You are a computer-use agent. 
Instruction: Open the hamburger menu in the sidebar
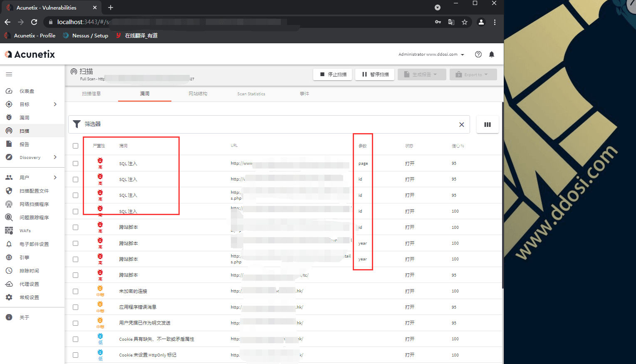9,74
